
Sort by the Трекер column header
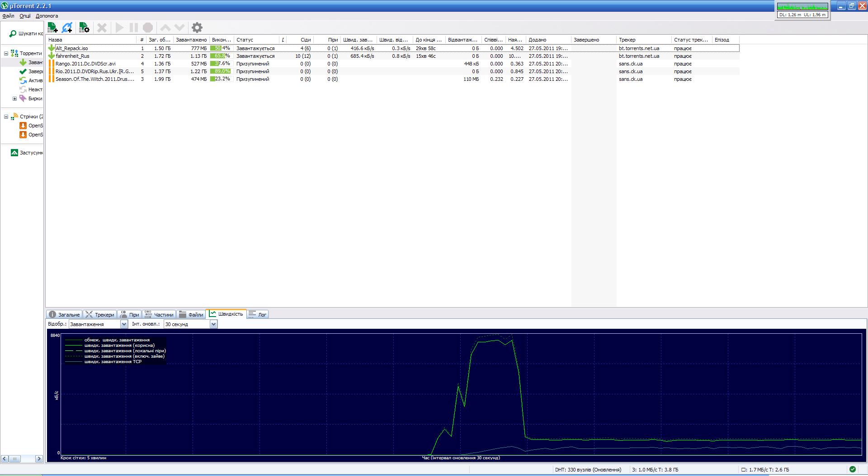coord(643,40)
